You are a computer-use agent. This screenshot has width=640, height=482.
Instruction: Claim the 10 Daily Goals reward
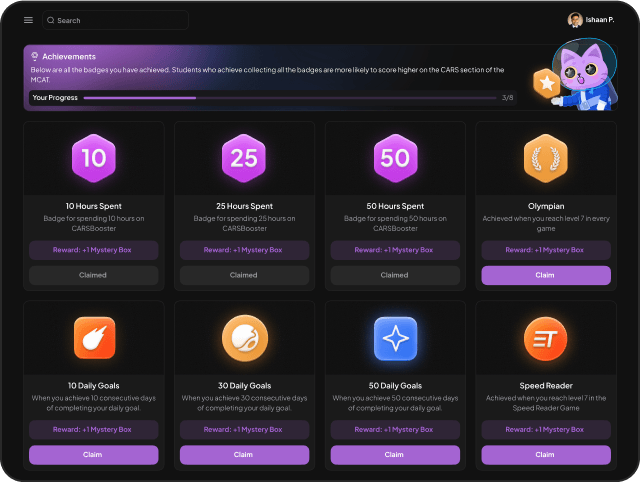pos(93,455)
